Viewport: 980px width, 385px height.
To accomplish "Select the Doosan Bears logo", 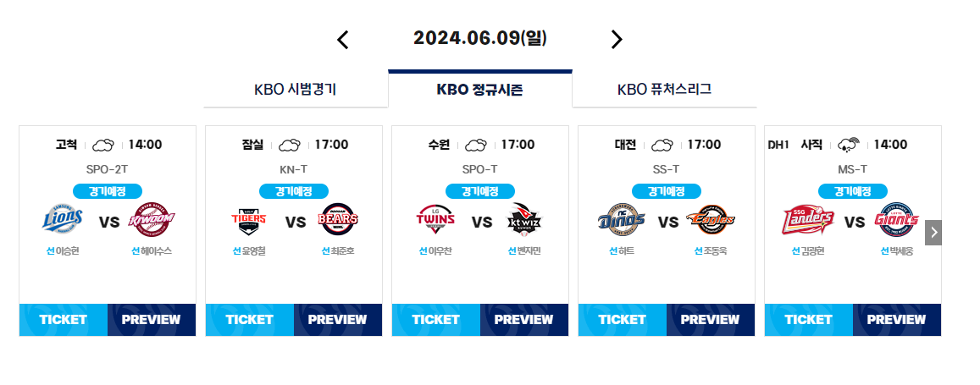I will pyautogui.click(x=337, y=219).
